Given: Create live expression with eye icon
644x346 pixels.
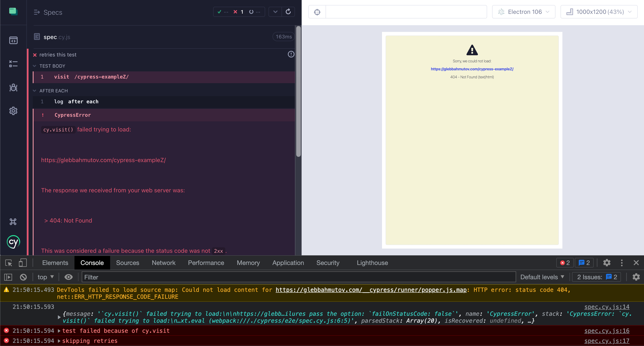Looking at the screenshot, I should coord(69,277).
